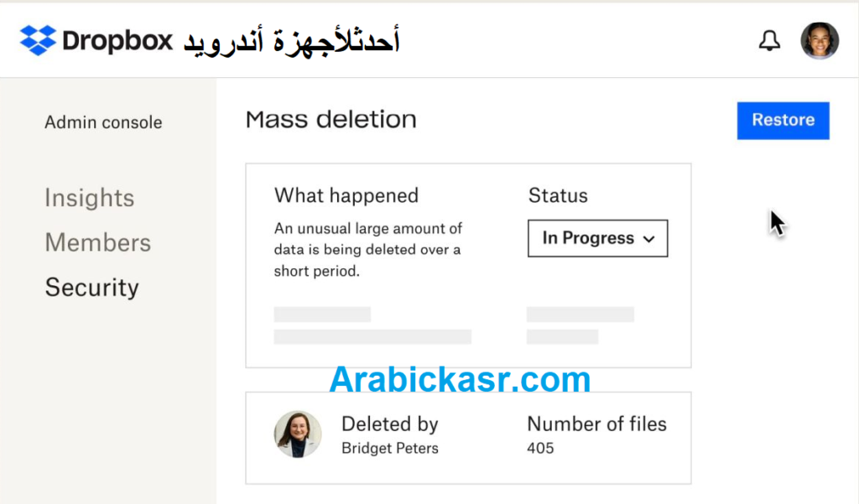This screenshot has height=504, width=859.
Task: Click Bridget Peters' profile picture
Action: 298,434
